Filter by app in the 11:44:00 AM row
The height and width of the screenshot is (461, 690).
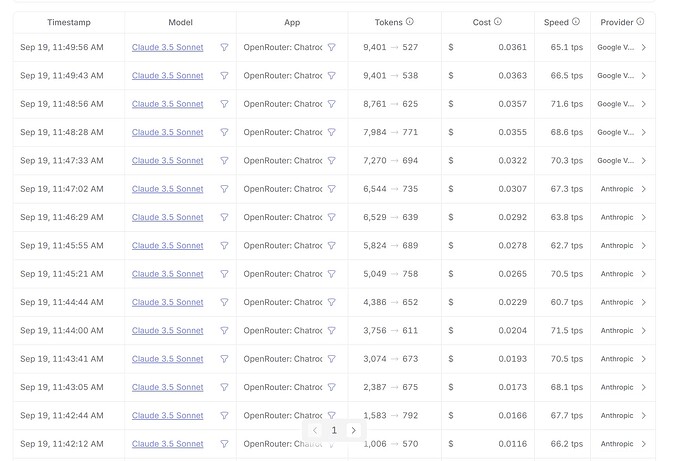(x=332, y=330)
